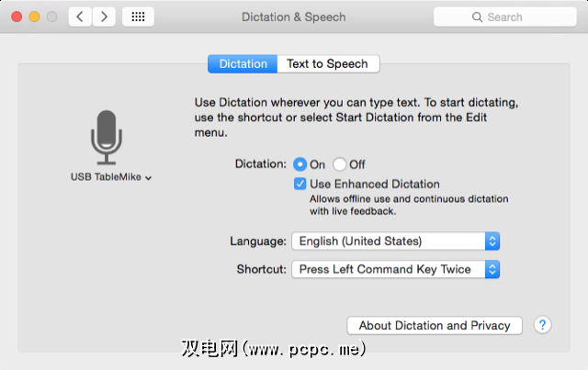The height and width of the screenshot is (370, 588).
Task: Open help with the question mark button
Action: click(542, 325)
